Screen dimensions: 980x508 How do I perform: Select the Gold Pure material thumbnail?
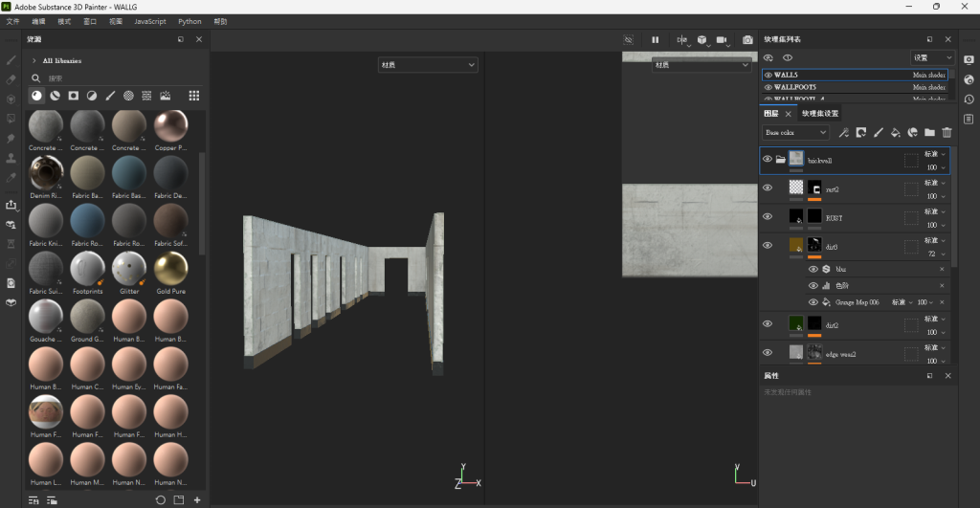[171, 269]
